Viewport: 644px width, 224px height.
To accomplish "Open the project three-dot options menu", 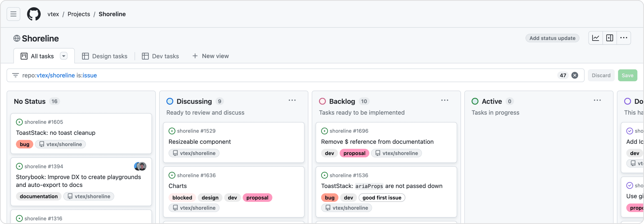I will 624,38.
